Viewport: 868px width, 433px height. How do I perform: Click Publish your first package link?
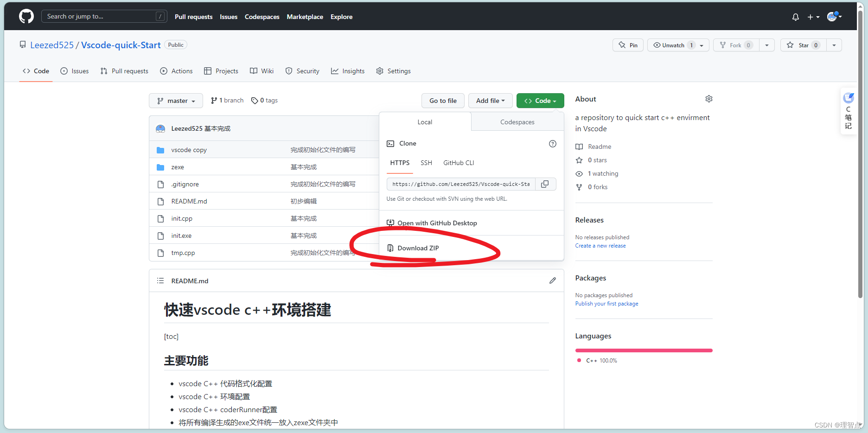606,304
